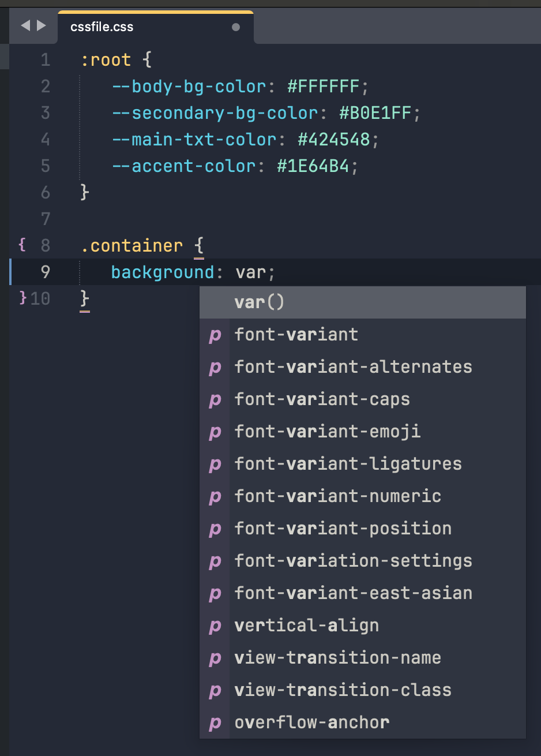Click the property icon beside font-variant-alternates

[215, 368]
